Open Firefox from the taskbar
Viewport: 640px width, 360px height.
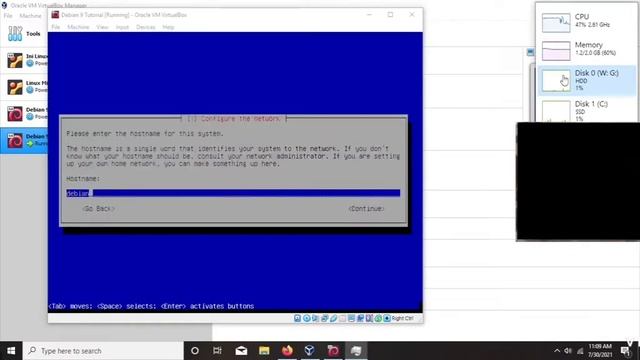(x=287, y=351)
